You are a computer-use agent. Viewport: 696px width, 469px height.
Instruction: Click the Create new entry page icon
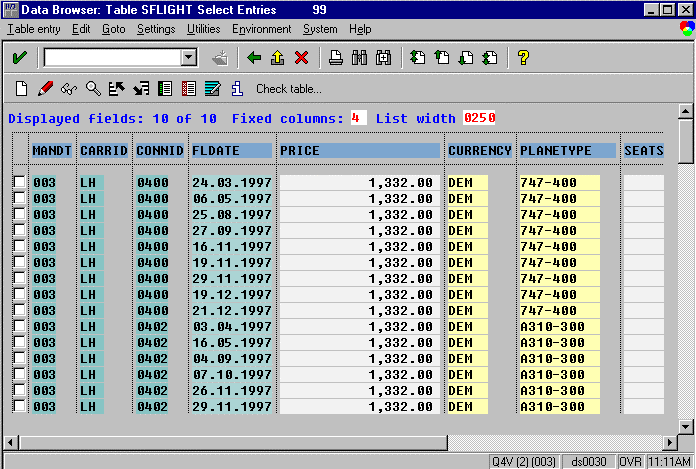tap(21, 89)
